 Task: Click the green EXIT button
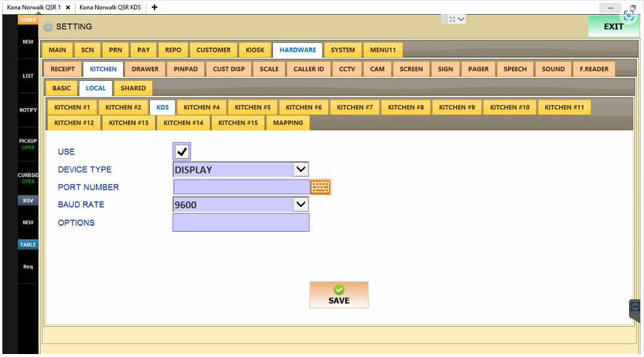(613, 27)
